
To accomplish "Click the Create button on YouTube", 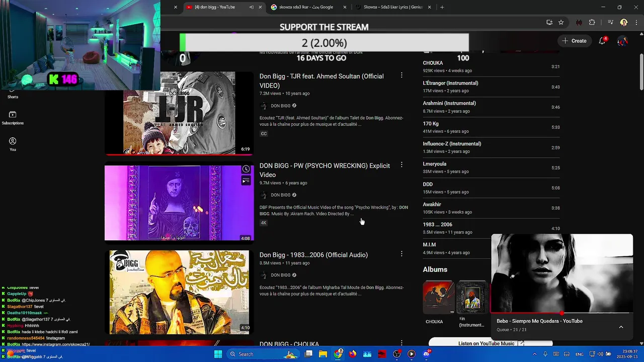I will point(575,41).
